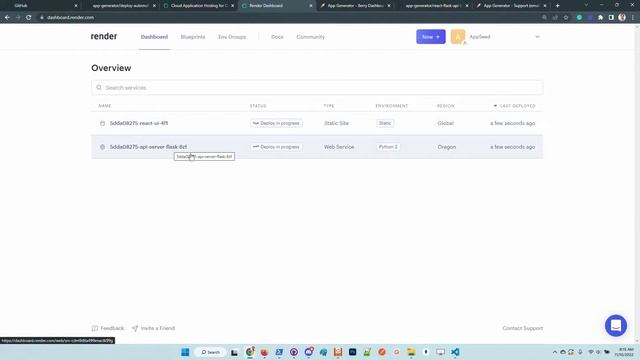
Task: Click the Environment column header
Action: click(x=392, y=106)
